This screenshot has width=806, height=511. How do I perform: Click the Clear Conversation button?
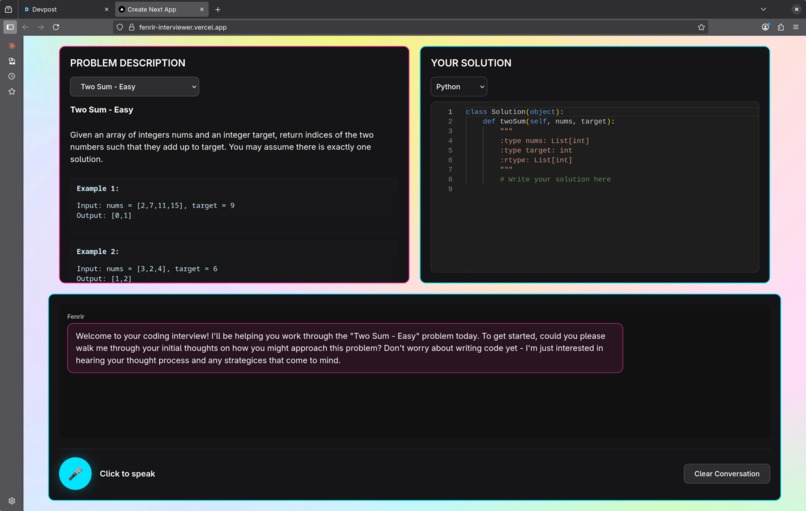[x=726, y=473]
